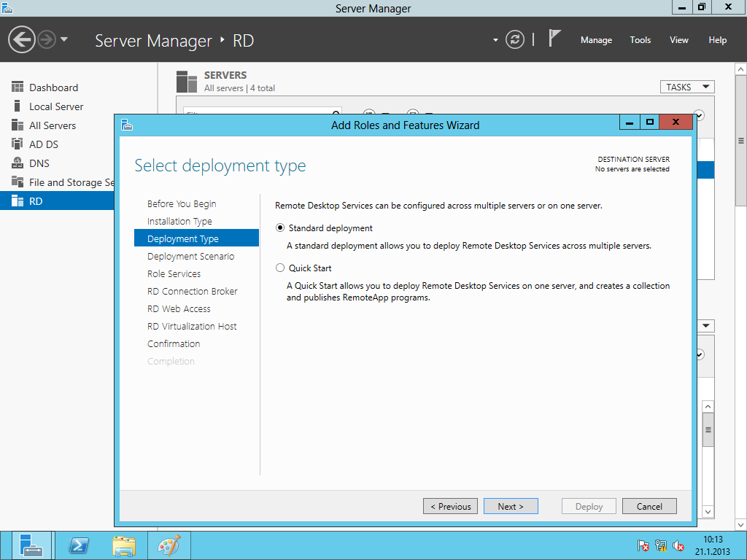Click the back arrow navigation button

pyautogui.click(x=22, y=39)
